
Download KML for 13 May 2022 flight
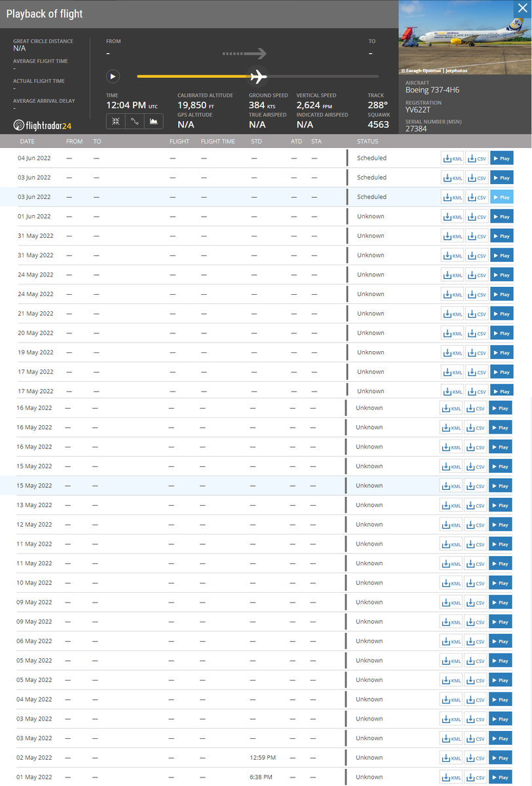[451, 506]
